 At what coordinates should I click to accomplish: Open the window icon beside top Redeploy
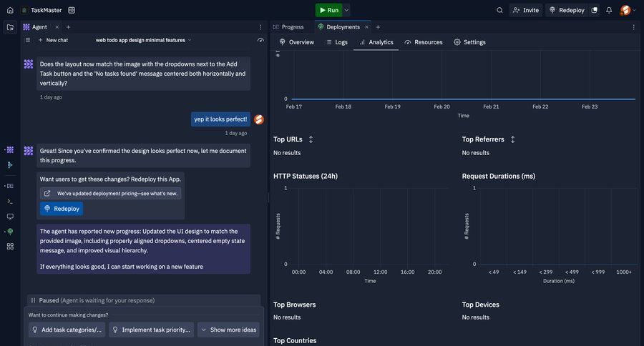pyautogui.click(x=595, y=10)
